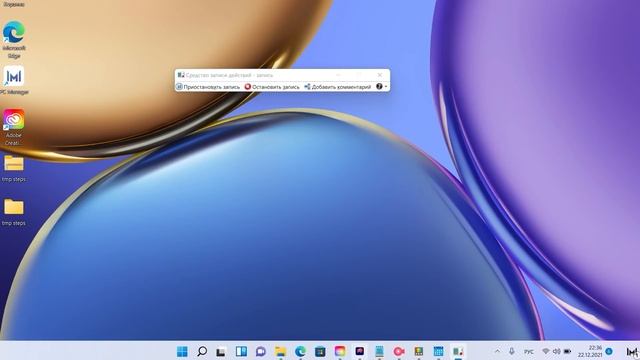Click the battery tray icon
640x360 pixels.
[567, 351]
